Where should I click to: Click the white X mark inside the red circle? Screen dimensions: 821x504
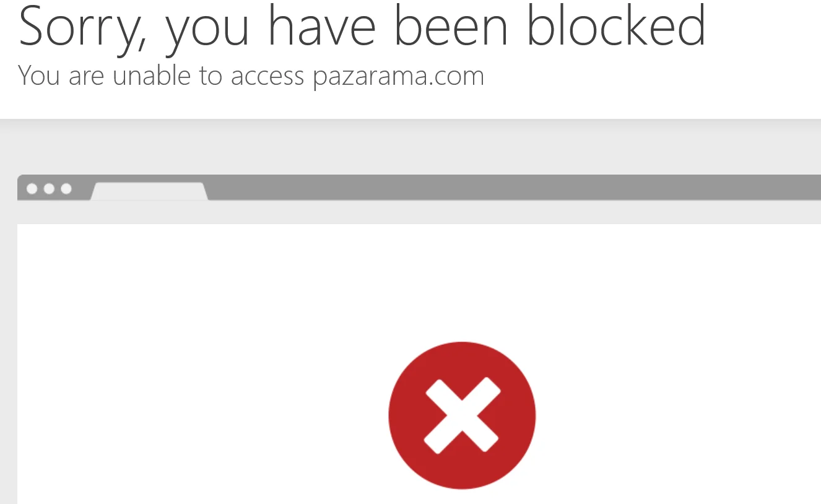point(462,415)
